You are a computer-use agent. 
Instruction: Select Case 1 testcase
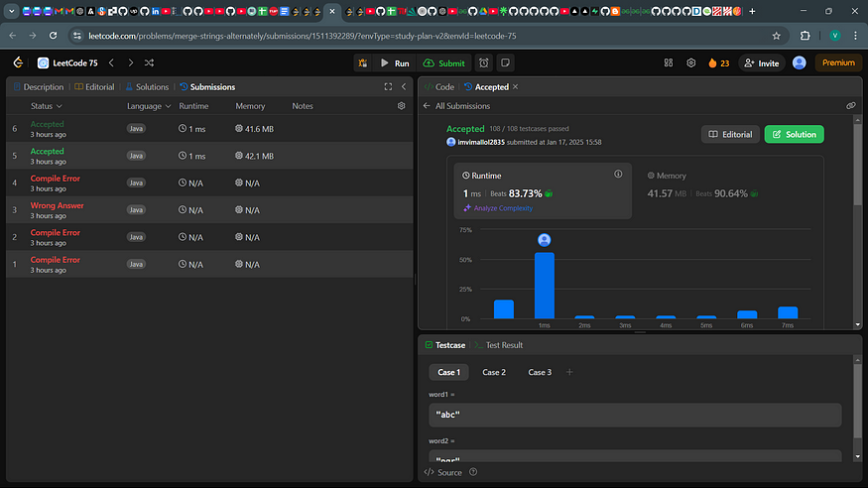[x=449, y=372]
